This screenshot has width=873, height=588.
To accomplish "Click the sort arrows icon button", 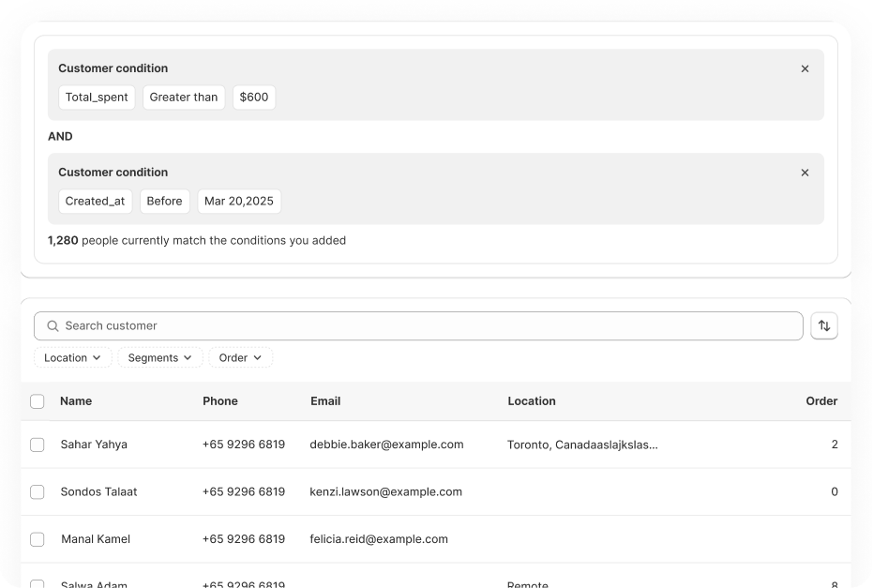I will (x=824, y=325).
